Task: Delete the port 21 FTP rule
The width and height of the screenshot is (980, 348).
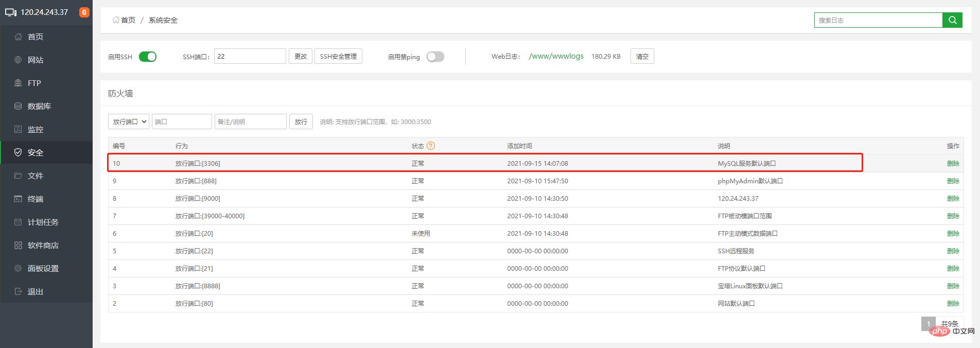Action: [x=953, y=268]
